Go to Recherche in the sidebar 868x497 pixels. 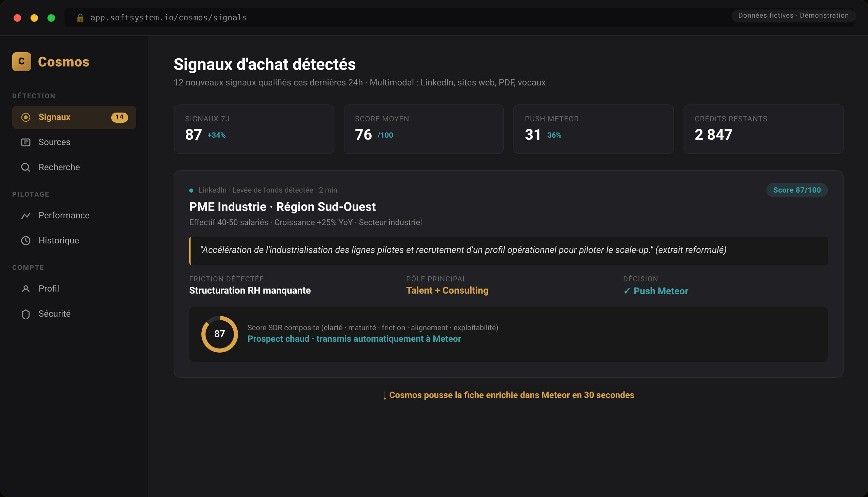pos(74,167)
